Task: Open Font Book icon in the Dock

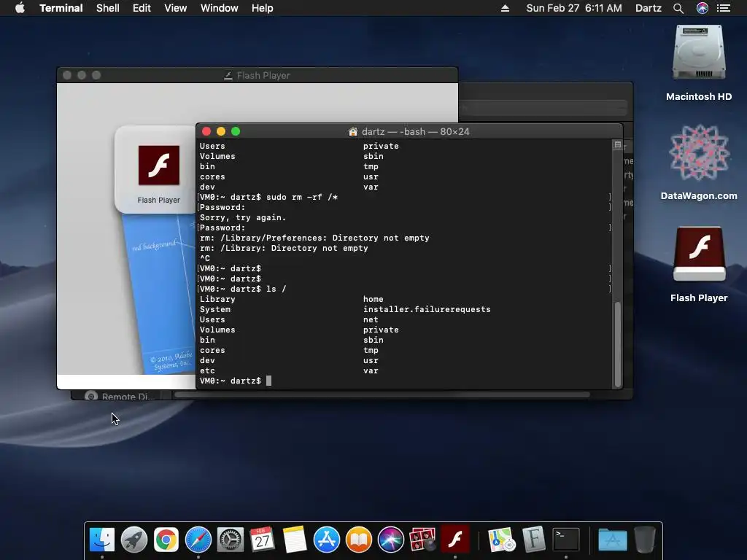Action: [533, 540]
